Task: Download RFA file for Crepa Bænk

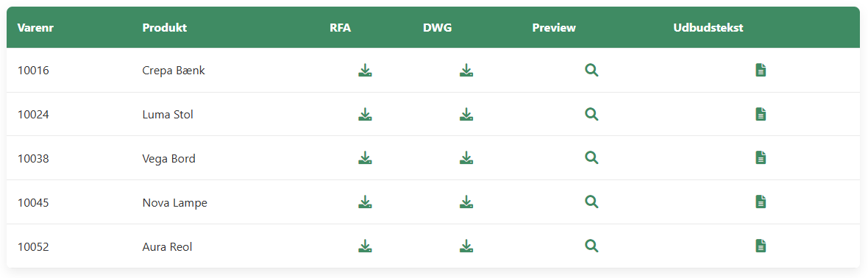Action: click(x=365, y=71)
